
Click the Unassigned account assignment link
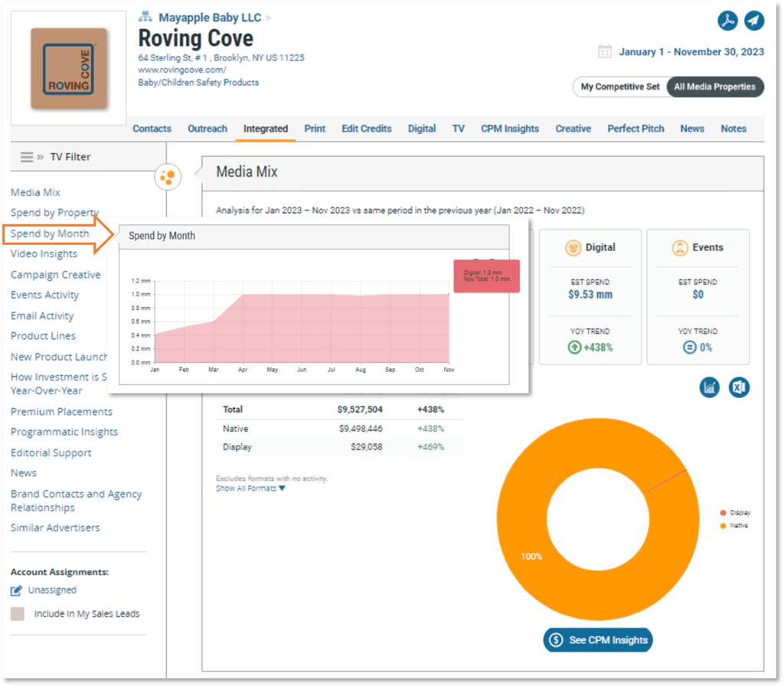[53, 590]
